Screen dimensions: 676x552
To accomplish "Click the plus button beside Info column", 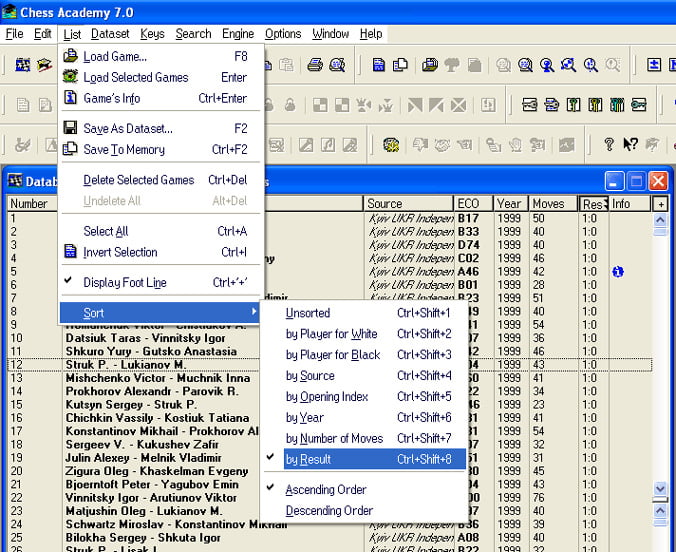I will pyautogui.click(x=660, y=204).
